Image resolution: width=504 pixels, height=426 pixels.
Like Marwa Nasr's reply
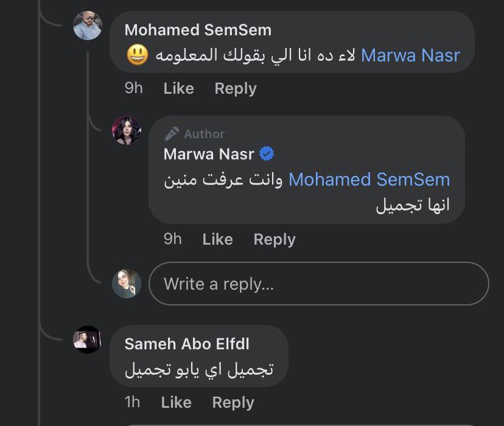click(217, 239)
